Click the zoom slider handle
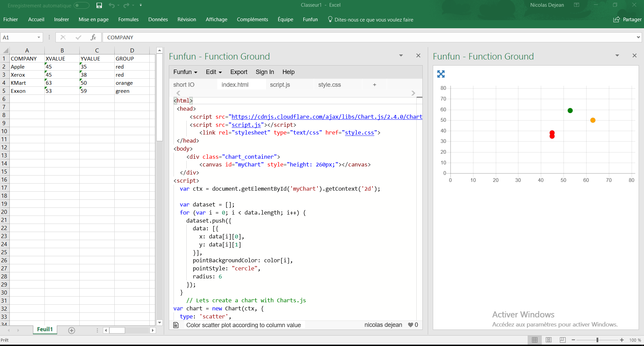This screenshot has height=346, width=644. point(598,340)
